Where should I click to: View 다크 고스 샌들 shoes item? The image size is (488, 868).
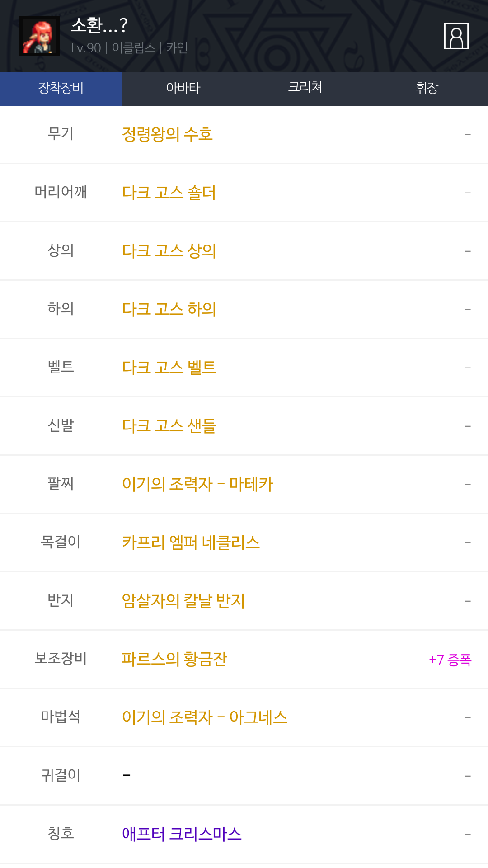tap(169, 426)
